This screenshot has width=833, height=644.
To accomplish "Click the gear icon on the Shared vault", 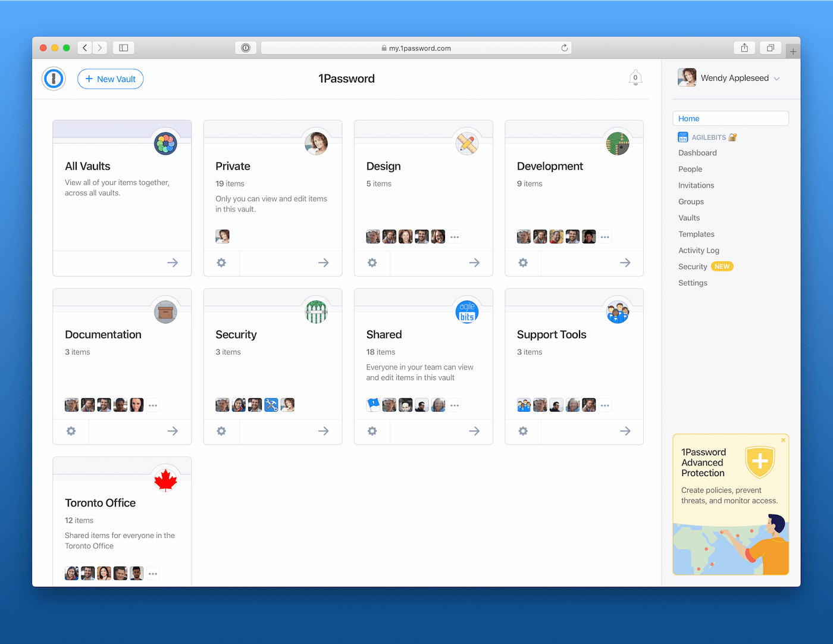I will (372, 431).
